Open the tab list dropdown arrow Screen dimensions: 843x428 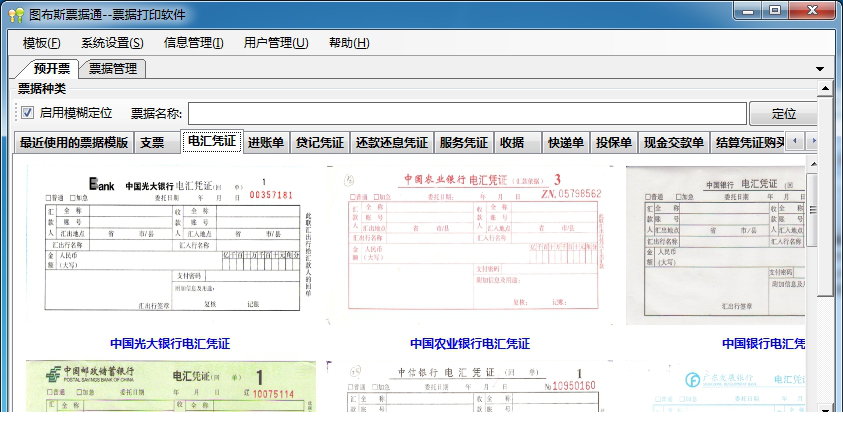pyautogui.click(x=820, y=69)
